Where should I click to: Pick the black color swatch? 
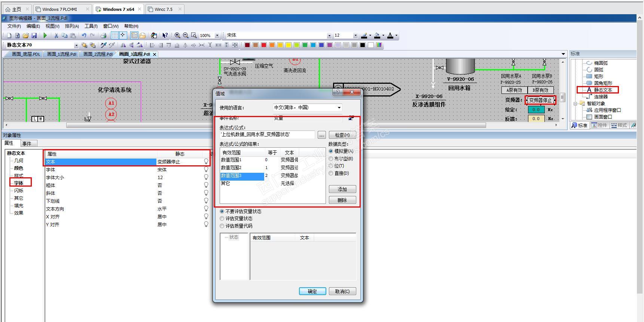click(363, 45)
